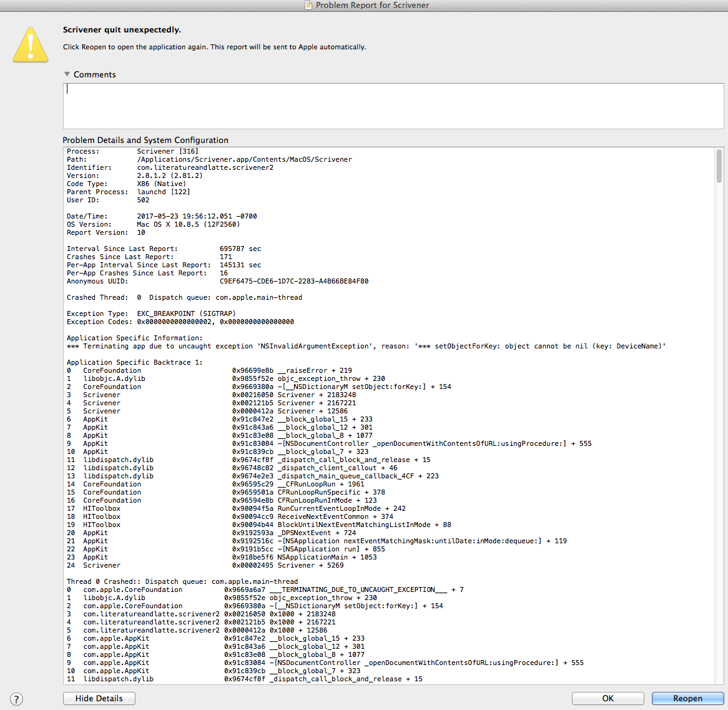This screenshot has width=728, height=710.
Task: Click the User ID 502 line
Action: point(108,200)
